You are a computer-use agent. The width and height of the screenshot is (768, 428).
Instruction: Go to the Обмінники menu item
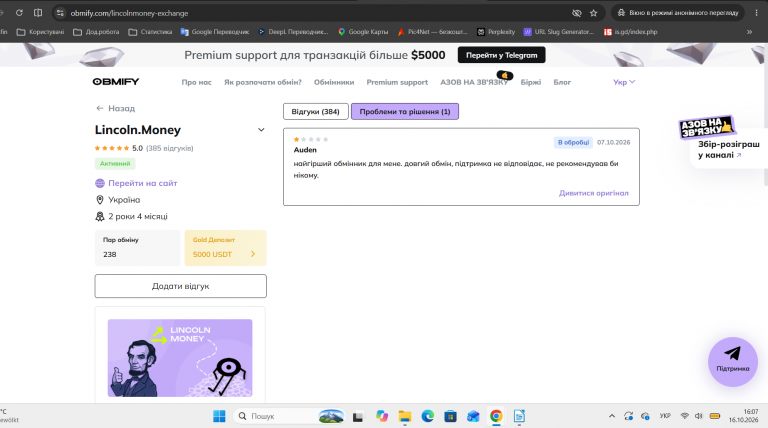coord(334,82)
